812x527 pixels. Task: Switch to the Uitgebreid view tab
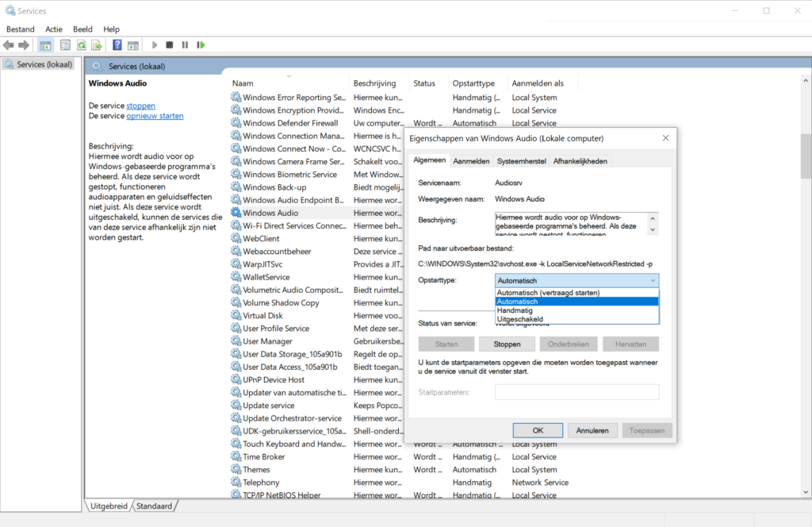pos(108,506)
